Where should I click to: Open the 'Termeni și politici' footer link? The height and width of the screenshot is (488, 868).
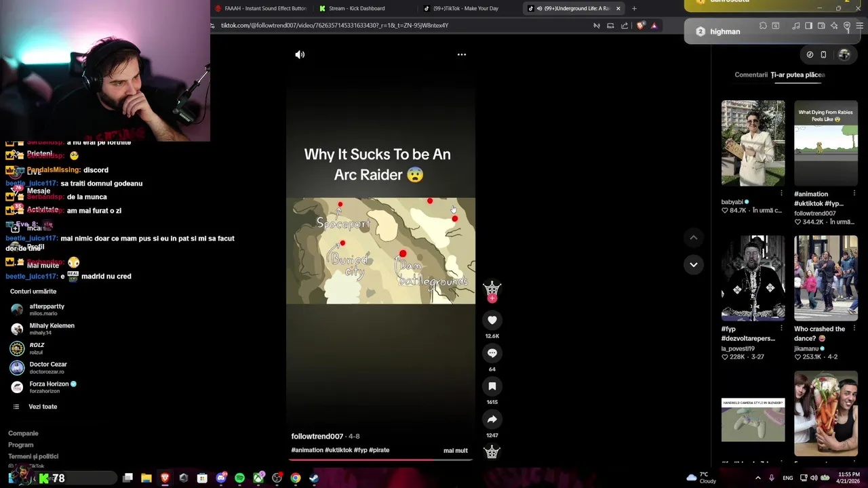[33, 456]
